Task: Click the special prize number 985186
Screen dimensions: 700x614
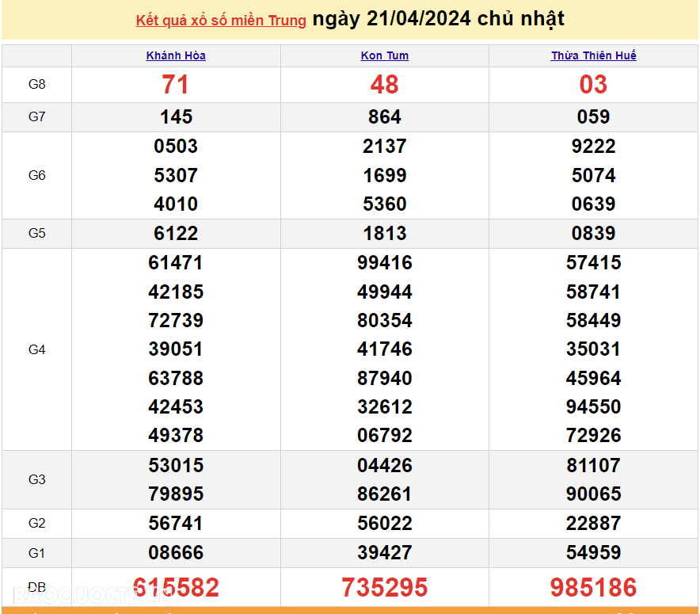Action: (x=593, y=588)
